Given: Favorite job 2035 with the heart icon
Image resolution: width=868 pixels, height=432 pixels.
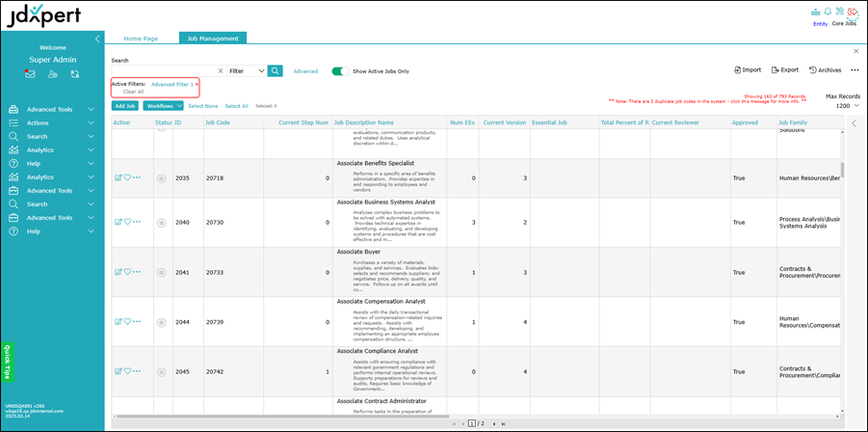Looking at the screenshot, I should click(x=127, y=177).
